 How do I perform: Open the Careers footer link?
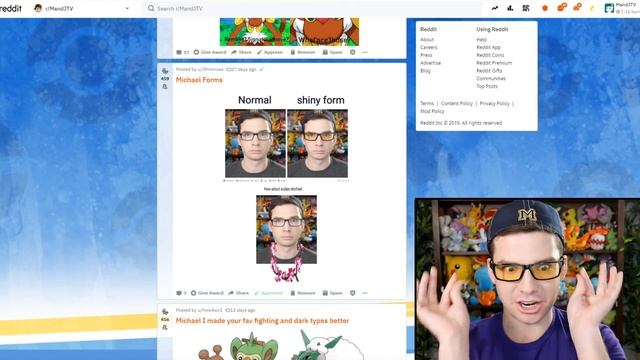(x=429, y=47)
